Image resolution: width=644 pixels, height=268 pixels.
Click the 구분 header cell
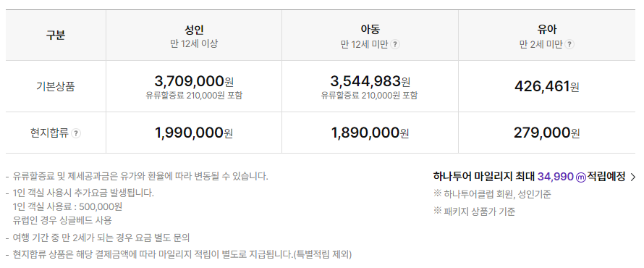(56, 35)
